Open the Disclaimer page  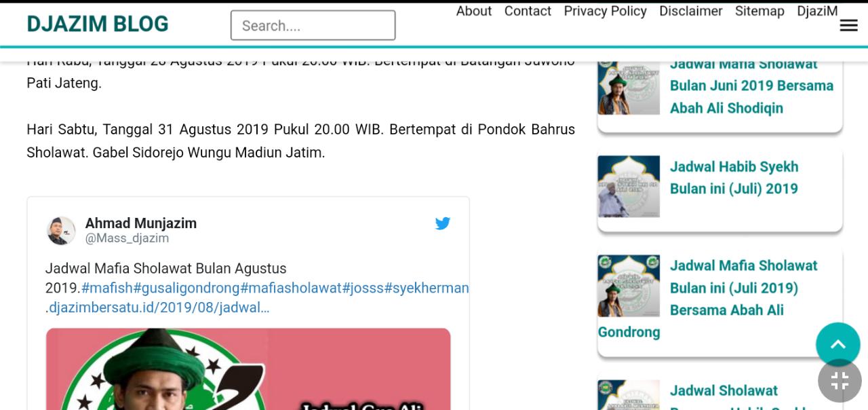pos(690,11)
